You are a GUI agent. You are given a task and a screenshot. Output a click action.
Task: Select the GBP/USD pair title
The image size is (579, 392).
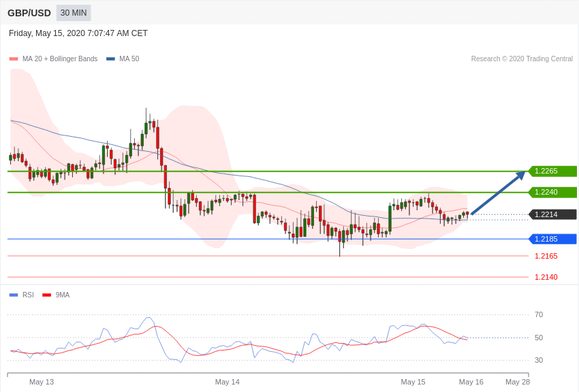(29, 13)
